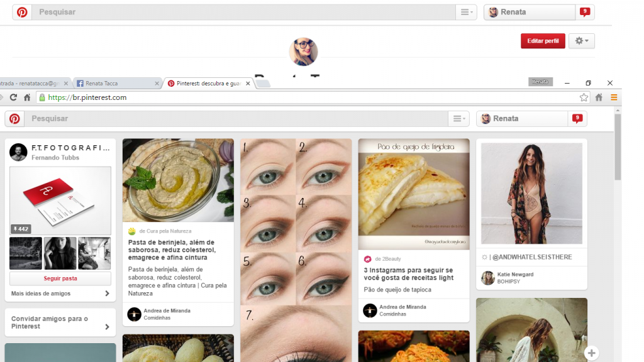
Task: Click de 2Beauty source link
Action: 387,259
